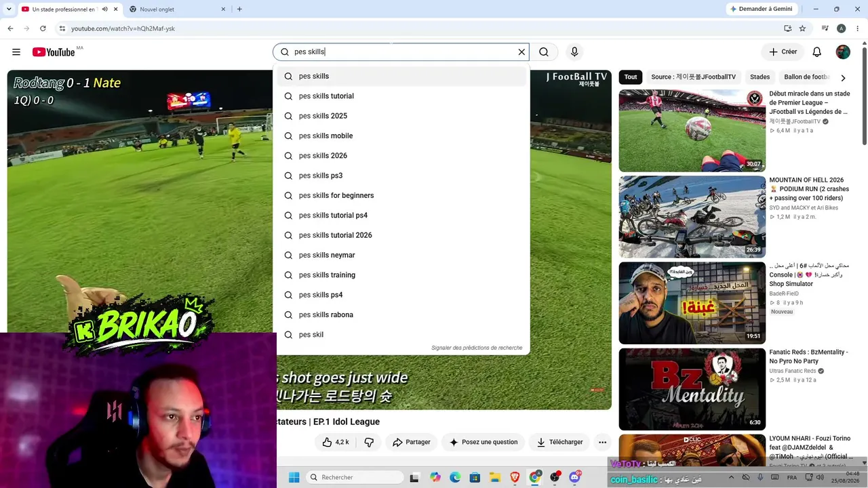Choose the 'pes skills mobile' suggestion
This screenshot has width=868, height=488.
click(x=401, y=136)
